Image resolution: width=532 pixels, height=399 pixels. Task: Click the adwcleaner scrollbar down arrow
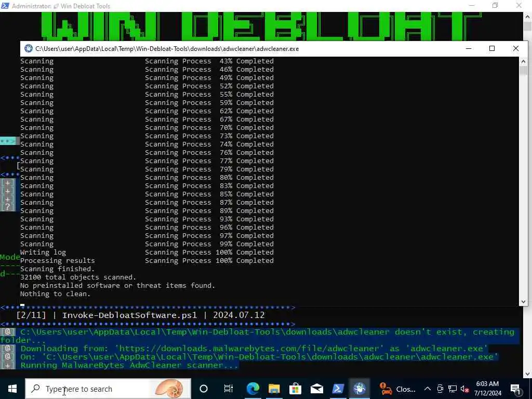[523, 302]
